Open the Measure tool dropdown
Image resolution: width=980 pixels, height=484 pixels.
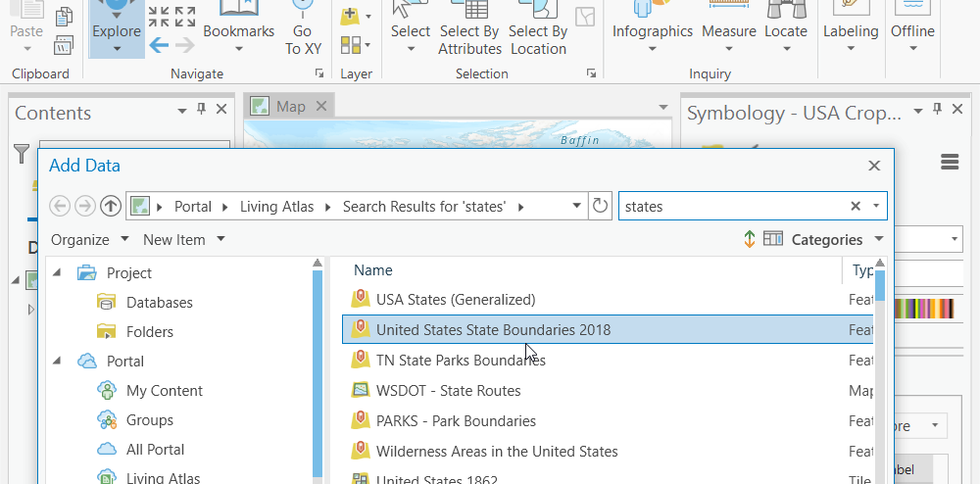pyautogui.click(x=729, y=48)
